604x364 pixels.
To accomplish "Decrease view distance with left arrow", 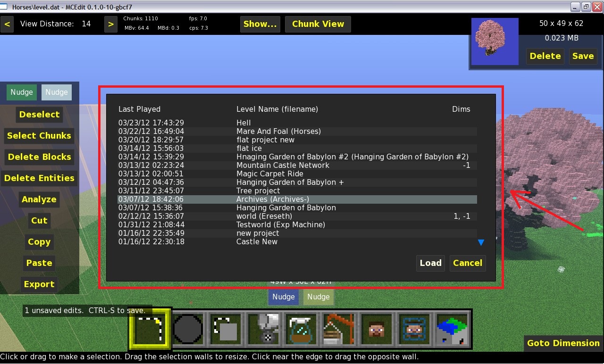I will [x=7, y=24].
